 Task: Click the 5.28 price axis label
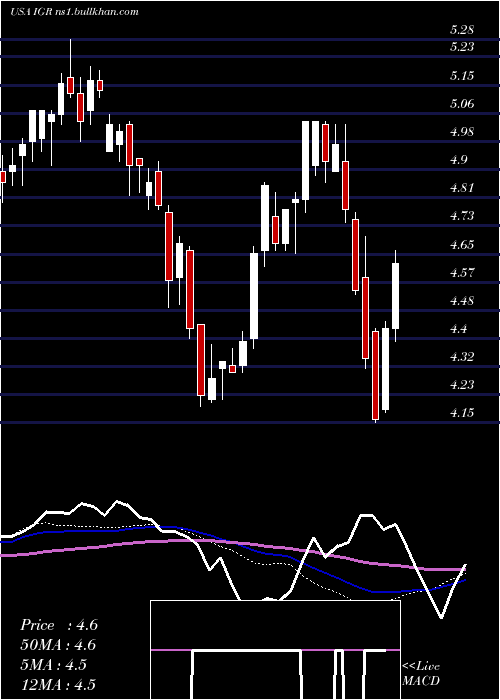[461, 31]
